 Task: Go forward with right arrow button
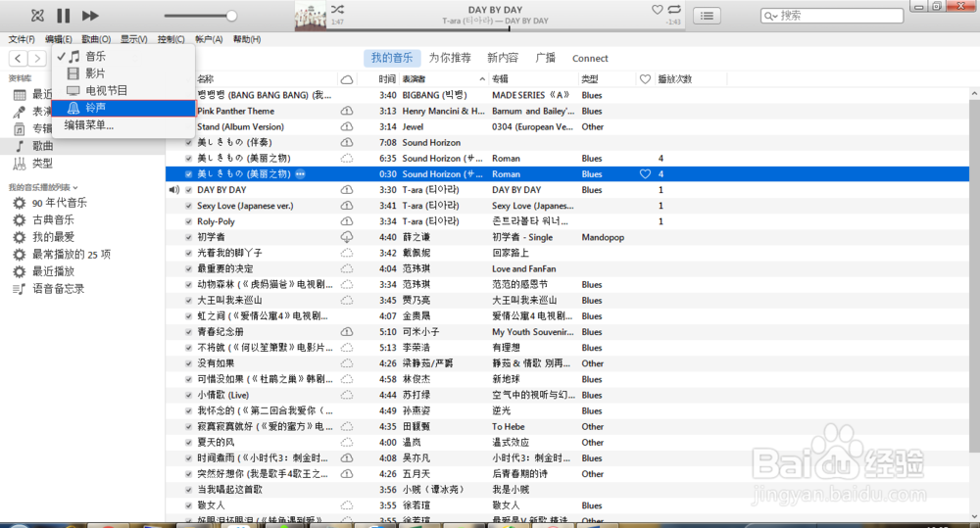click(x=37, y=59)
